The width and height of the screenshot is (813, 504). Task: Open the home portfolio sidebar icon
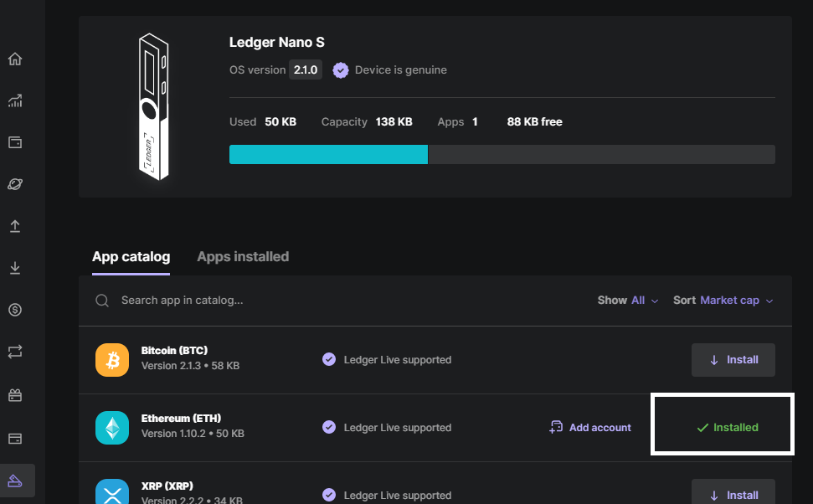[15, 59]
